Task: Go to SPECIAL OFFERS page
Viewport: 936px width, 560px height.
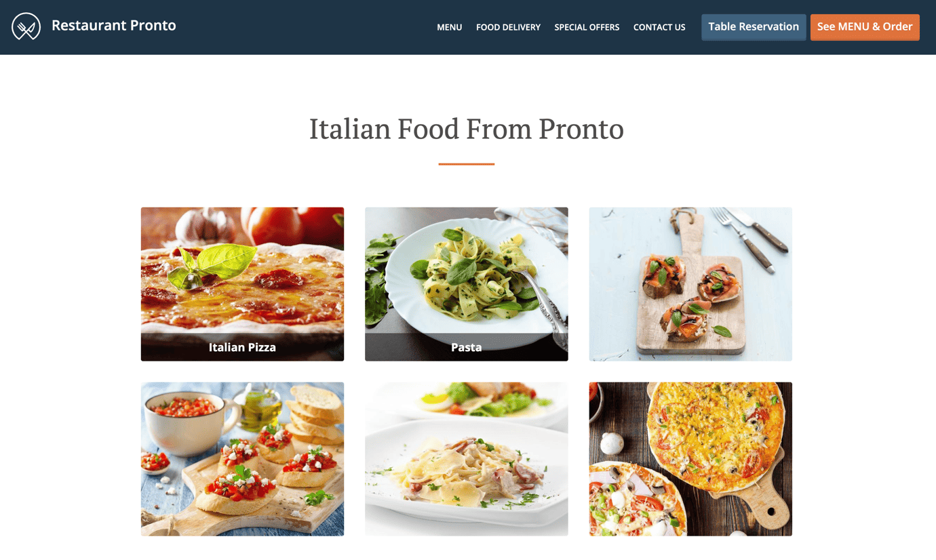Action: (x=587, y=27)
